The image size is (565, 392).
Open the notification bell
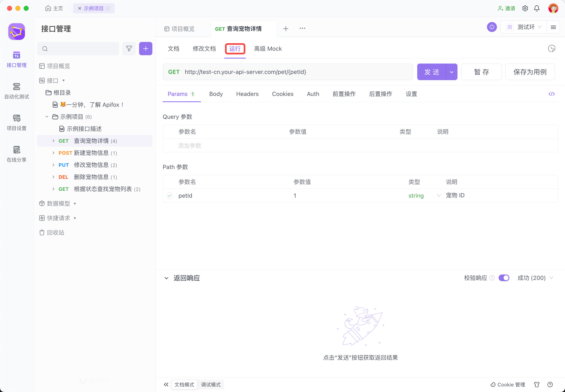(537, 8)
